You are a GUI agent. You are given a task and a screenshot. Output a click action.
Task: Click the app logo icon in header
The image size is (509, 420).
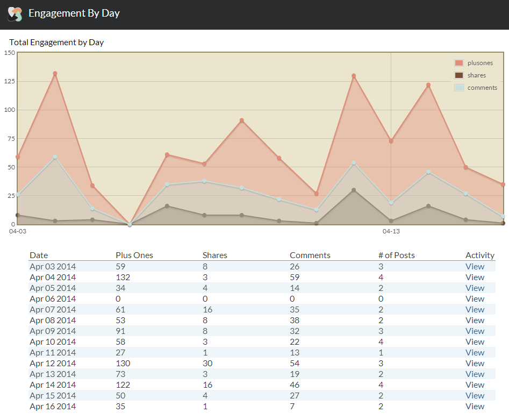(15, 14)
